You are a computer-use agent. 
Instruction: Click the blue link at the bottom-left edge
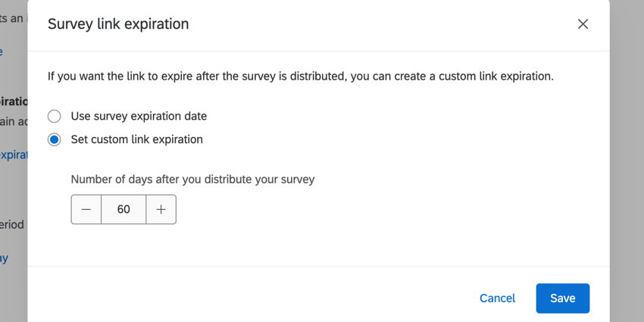(x=5, y=258)
